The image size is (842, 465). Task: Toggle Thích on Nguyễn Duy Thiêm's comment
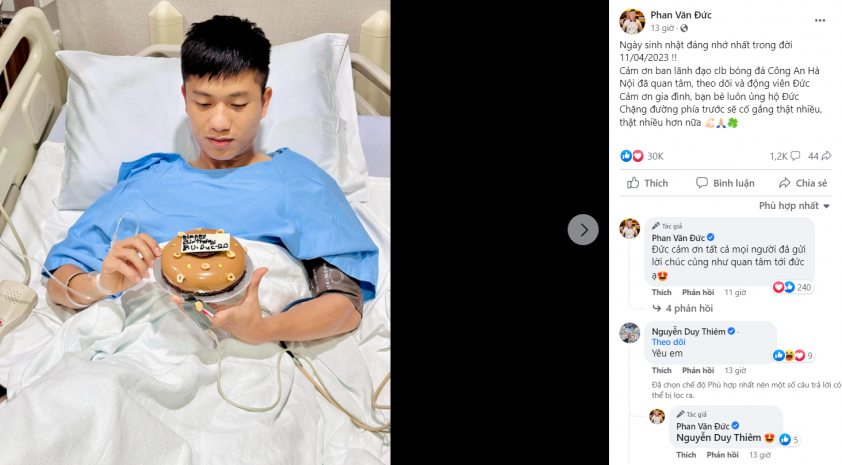coord(662,370)
